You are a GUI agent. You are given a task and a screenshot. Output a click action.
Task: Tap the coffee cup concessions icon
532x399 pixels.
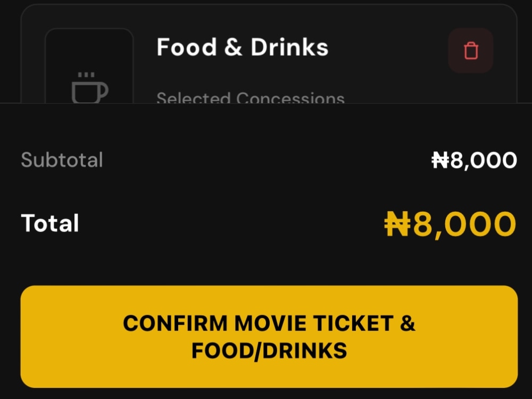coord(90,88)
